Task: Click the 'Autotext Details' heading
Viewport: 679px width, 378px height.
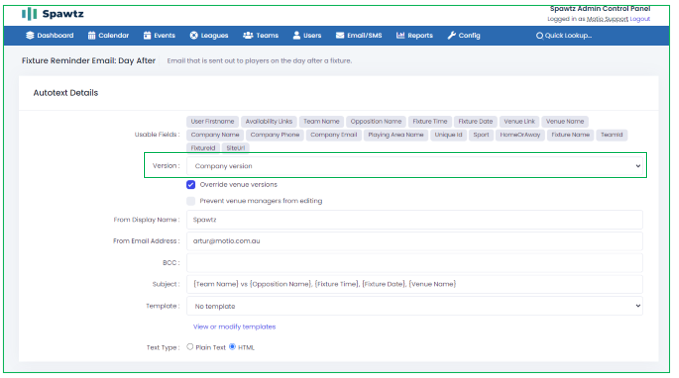Action: [x=66, y=93]
